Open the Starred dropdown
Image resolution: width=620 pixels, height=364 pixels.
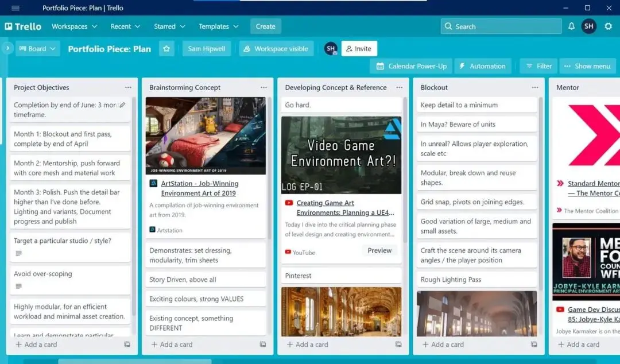[169, 26]
